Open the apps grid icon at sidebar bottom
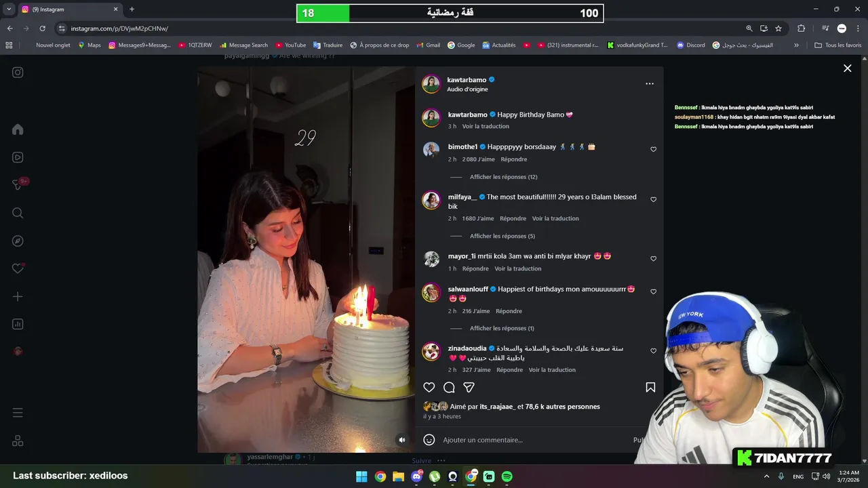 (18, 441)
